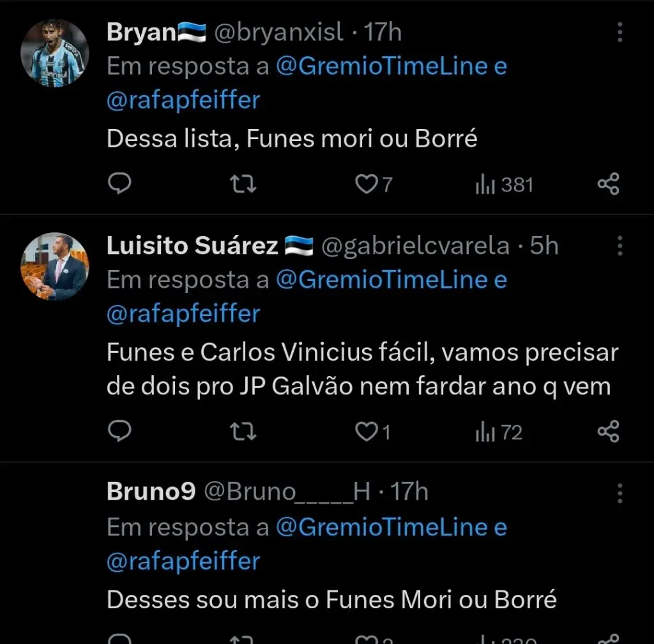654x644 pixels.
Task: Open more options on Bryan's tweet
Action: pyautogui.click(x=620, y=33)
